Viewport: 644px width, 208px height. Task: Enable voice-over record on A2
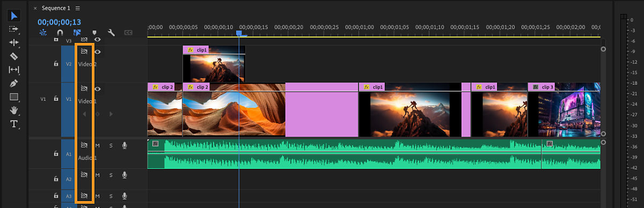click(x=125, y=175)
